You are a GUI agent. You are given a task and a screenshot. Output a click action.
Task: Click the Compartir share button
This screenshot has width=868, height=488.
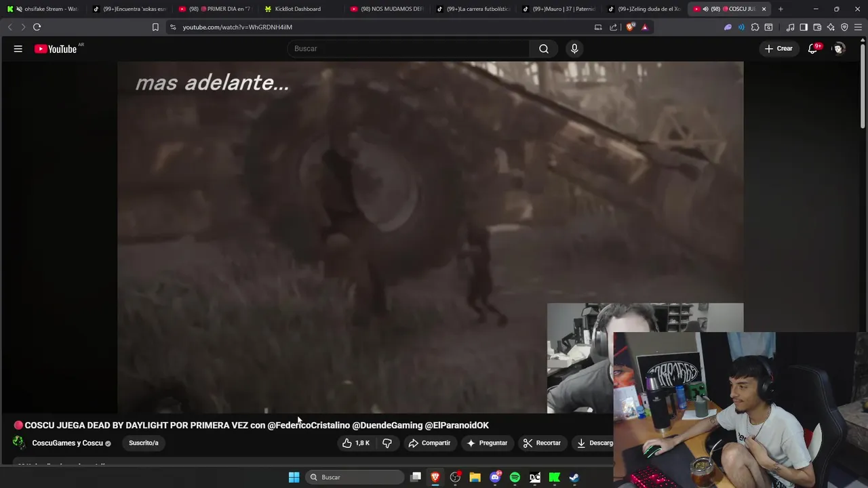click(429, 443)
